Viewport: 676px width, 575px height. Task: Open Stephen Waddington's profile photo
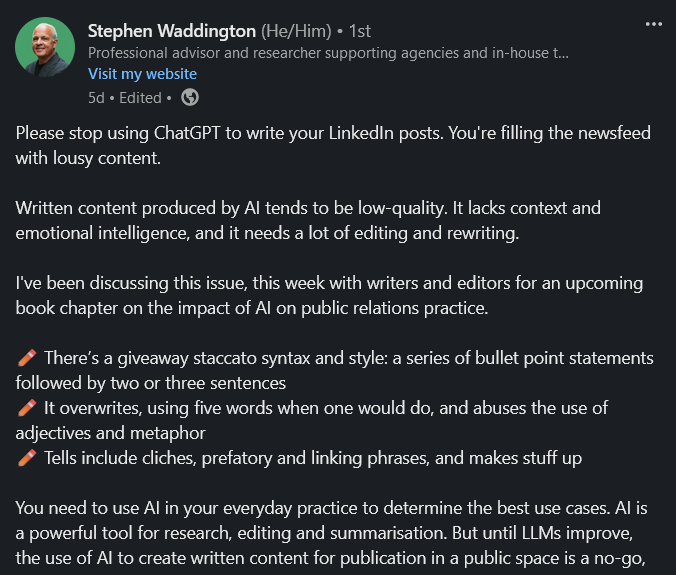click(x=45, y=47)
